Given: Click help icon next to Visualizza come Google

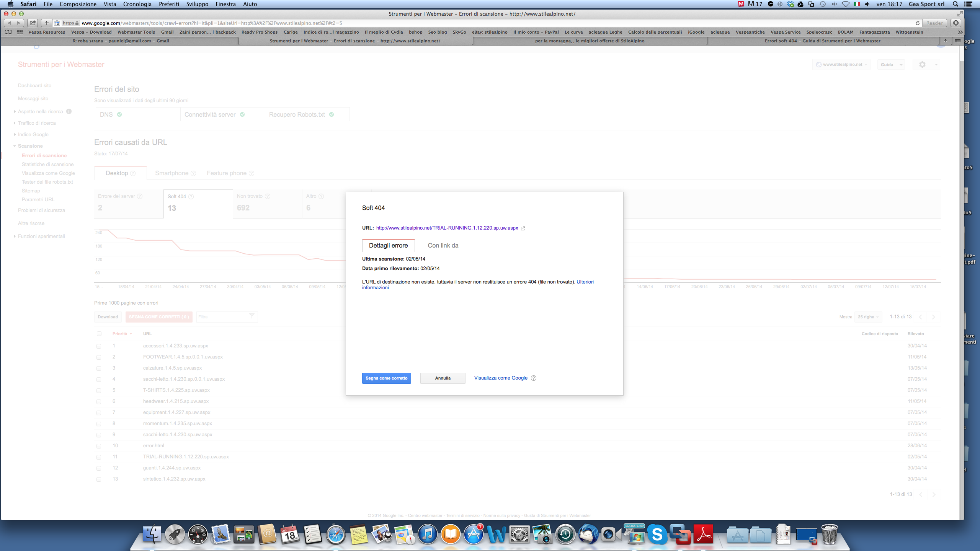Looking at the screenshot, I should 534,378.
